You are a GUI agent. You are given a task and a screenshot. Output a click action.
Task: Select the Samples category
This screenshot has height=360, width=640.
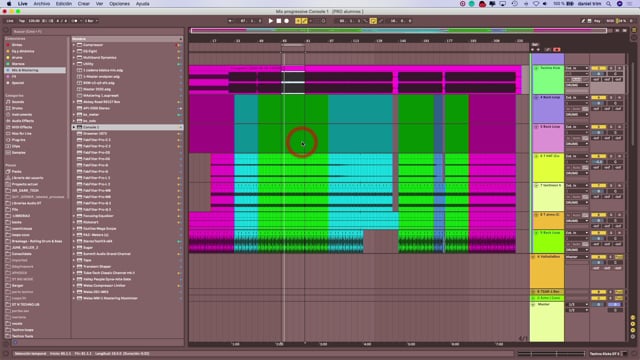click(19, 153)
